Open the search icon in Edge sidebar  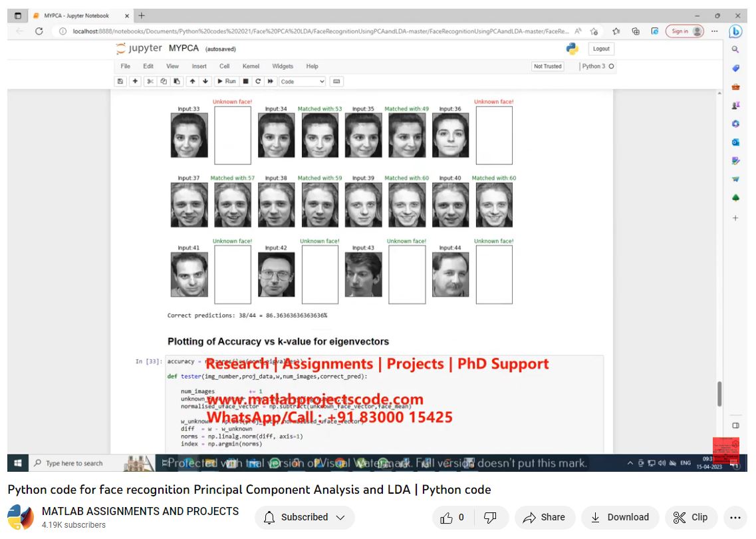pos(735,50)
